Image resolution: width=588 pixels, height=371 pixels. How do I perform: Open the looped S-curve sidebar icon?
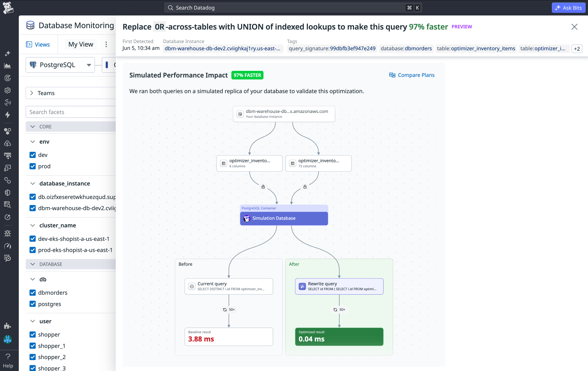pyautogui.click(x=8, y=180)
